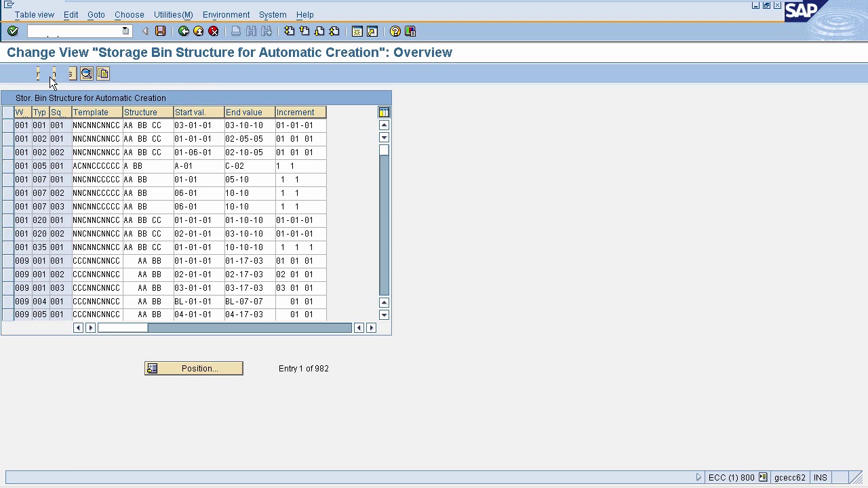Click the End value column header

[x=250, y=112]
